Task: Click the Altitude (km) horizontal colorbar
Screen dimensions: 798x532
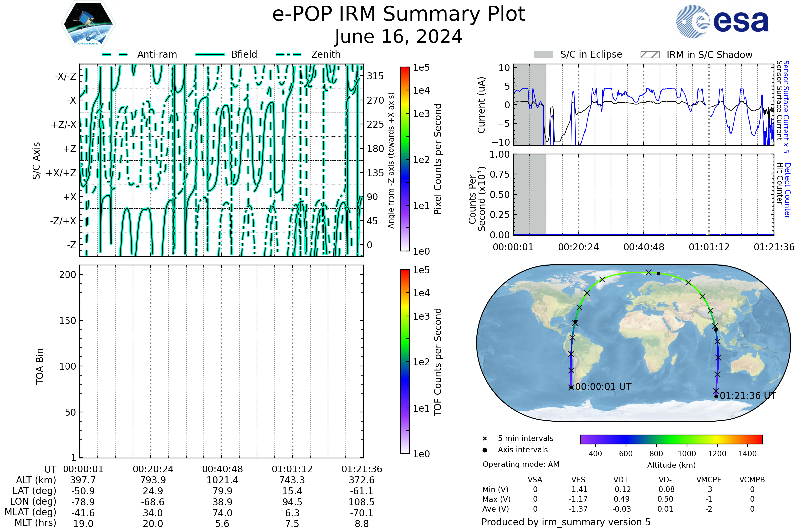Action: click(671, 439)
